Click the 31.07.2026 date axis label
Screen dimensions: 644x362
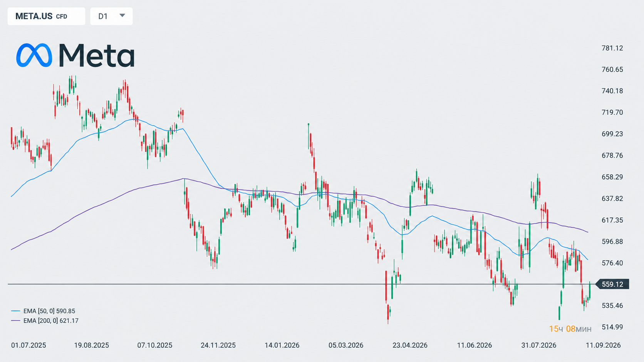[x=539, y=345]
